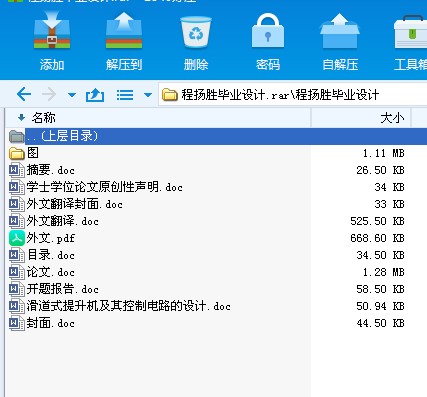Click the 26.50 KB size value

click(x=380, y=170)
